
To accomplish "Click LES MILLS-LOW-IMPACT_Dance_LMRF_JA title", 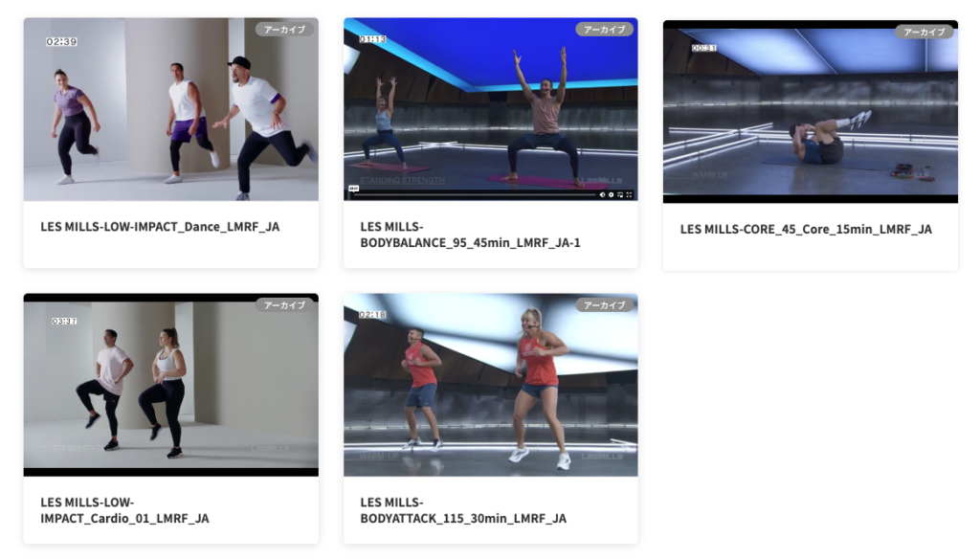I will point(160,227).
